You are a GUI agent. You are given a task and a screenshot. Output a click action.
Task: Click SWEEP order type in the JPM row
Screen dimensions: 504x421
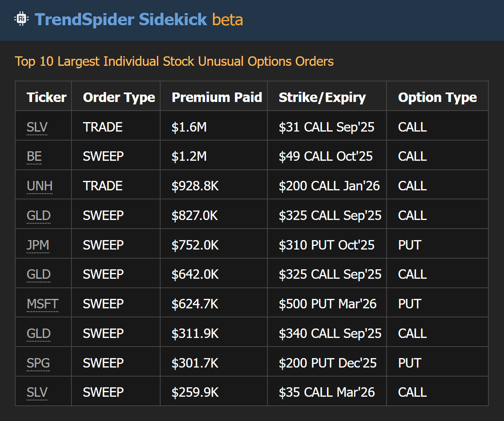click(104, 245)
